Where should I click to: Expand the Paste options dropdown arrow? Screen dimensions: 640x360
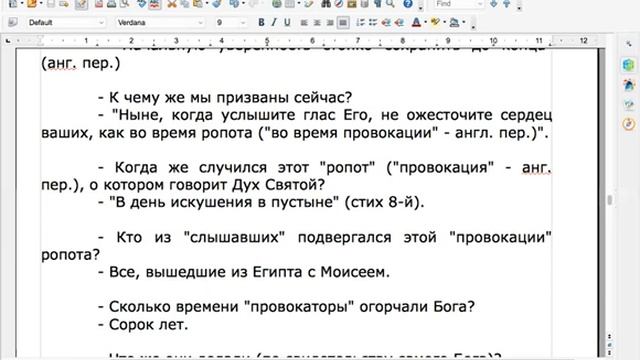207,4
